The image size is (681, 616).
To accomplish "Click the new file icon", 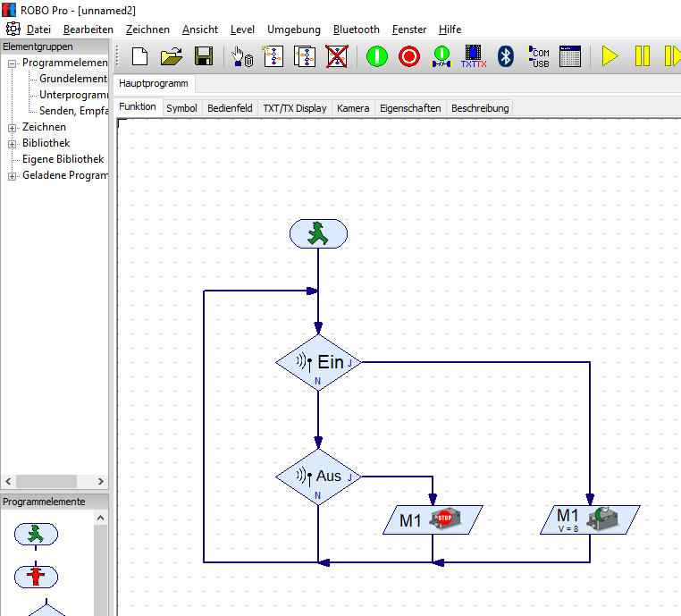I will coord(140,56).
